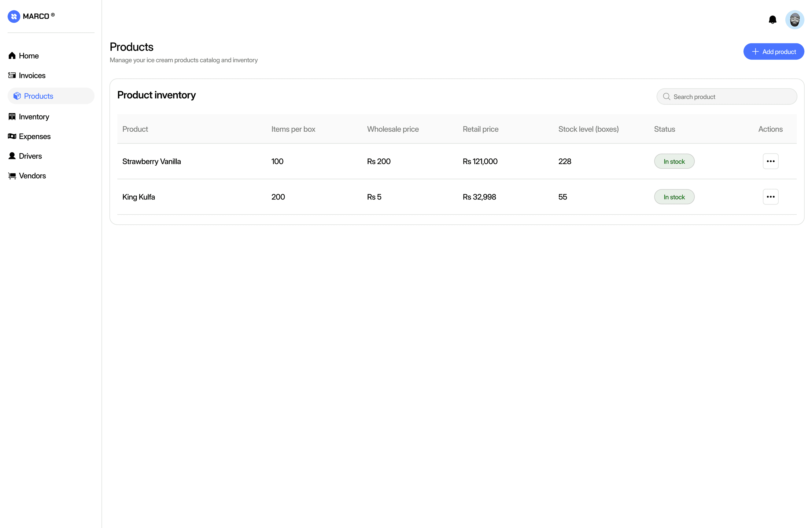Click the notification bell icon

point(772,20)
